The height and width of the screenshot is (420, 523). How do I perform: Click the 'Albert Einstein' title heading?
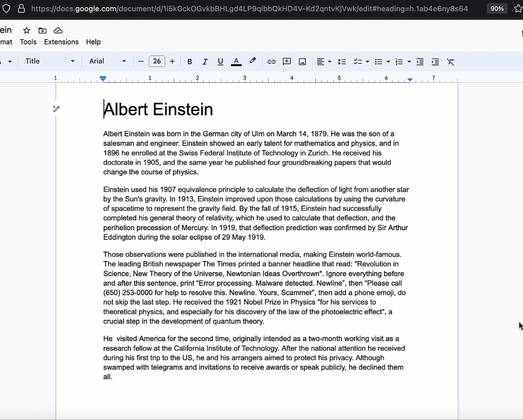click(158, 109)
